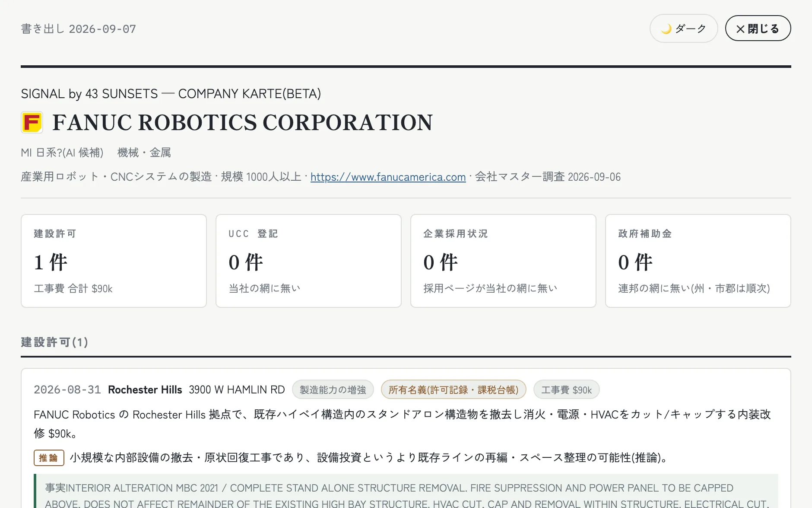
Task: Click the 採用ページが当社の網に無い text
Action: pos(490,288)
